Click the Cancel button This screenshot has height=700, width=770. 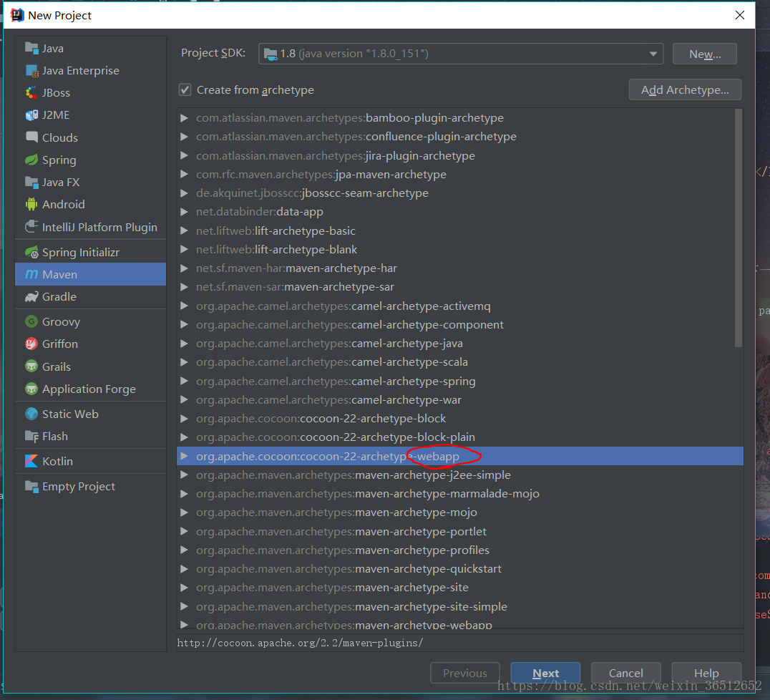point(626,673)
